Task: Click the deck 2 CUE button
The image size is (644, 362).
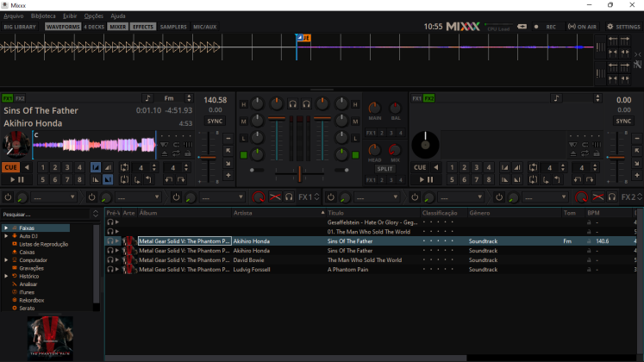Action: pos(420,167)
